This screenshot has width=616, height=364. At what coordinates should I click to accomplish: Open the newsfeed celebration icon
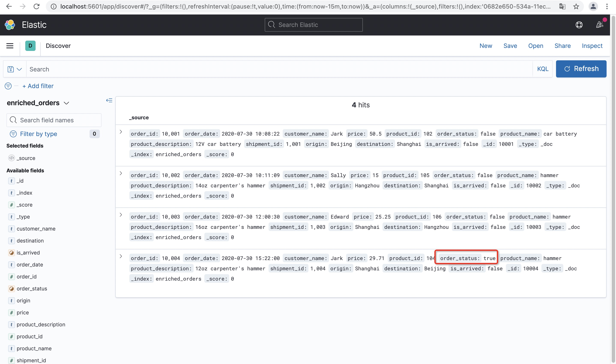pyautogui.click(x=600, y=25)
